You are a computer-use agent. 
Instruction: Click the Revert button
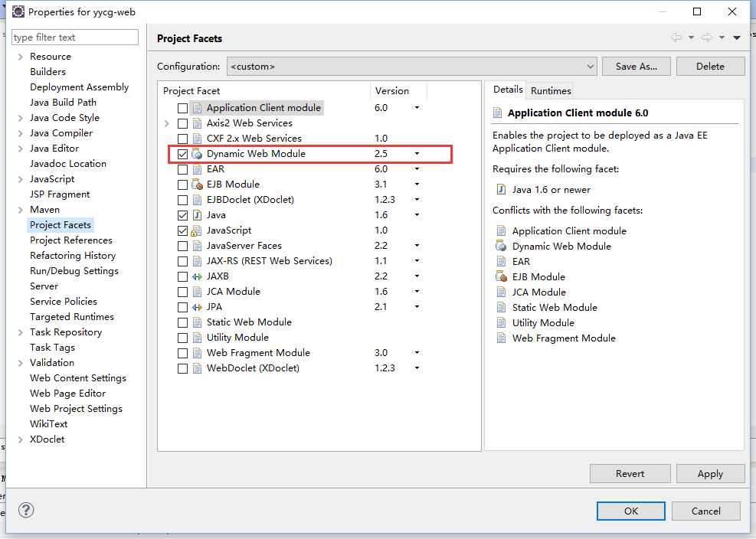coord(630,473)
